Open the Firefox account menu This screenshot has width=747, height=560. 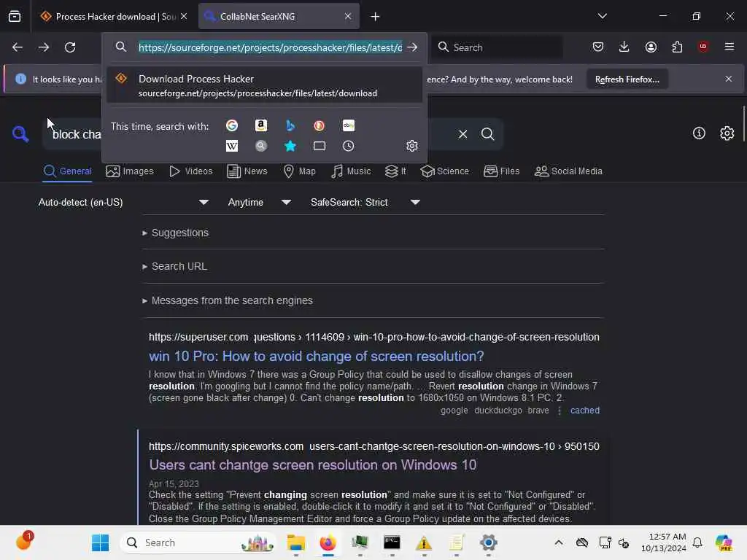(651, 47)
